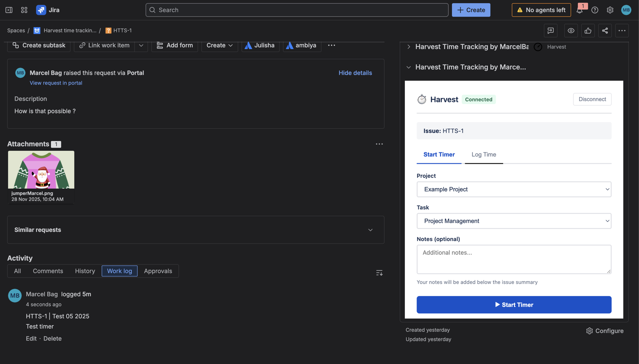Open Configure panel settings
639x364 pixels.
(x=605, y=331)
